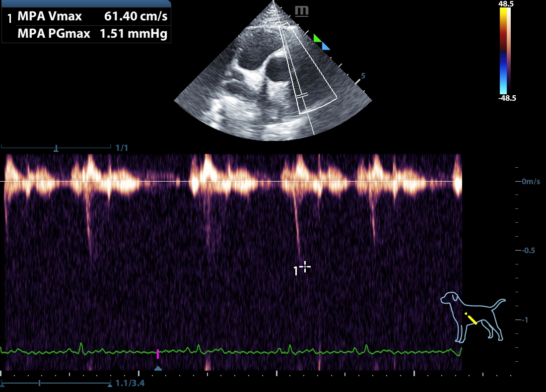The height and width of the screenshot is (392, 546).
Task: Click the 1/1 slider handle
Action: point(56,148)
